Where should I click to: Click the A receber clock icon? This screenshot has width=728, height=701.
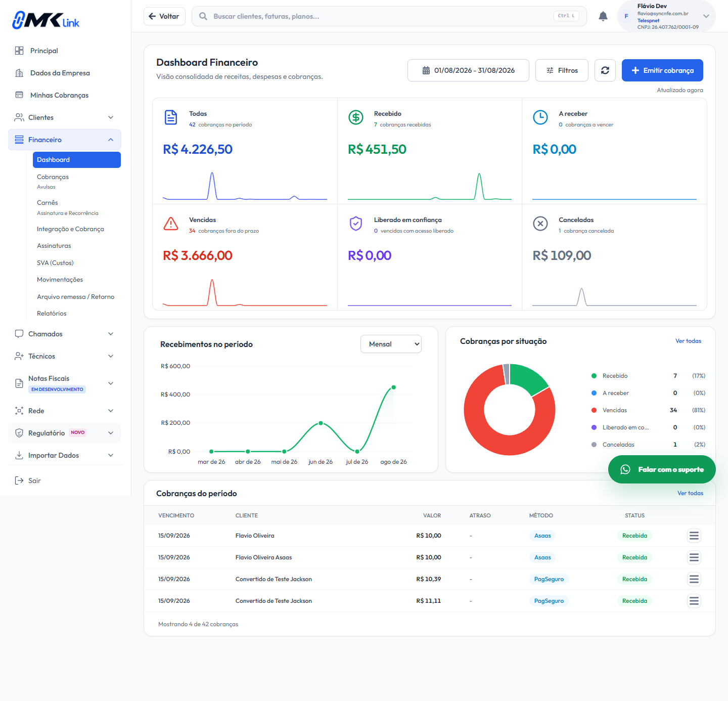click(x=540, y=117)
